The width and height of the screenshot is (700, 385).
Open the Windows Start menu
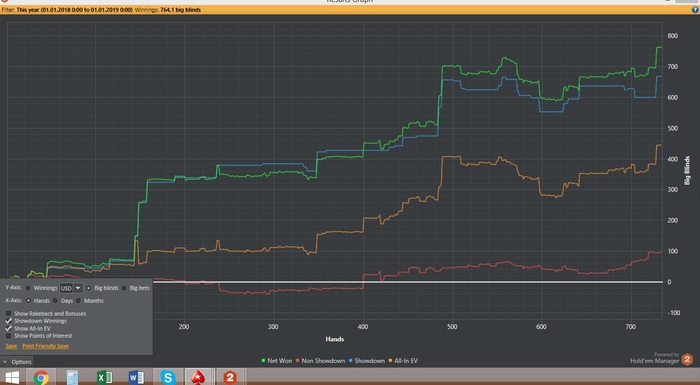(x=12, y=378)
